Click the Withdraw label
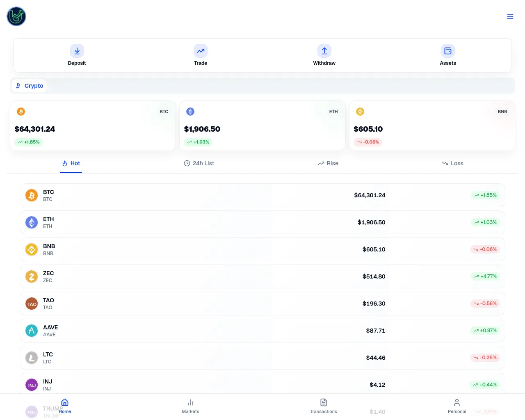Image resolution: width=525 pixels, height=420 pixels. coord(324,63)
